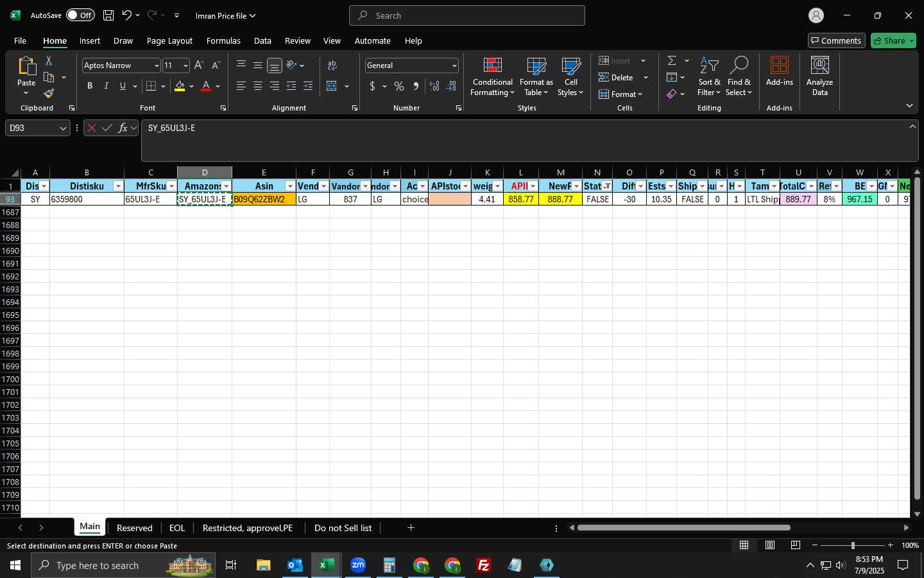
Task: Toggle Align Right button
Action: (x=275, y=86)
